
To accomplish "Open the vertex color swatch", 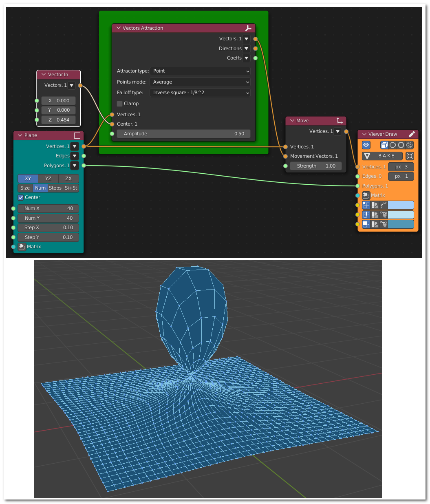I will coord(401,205).
